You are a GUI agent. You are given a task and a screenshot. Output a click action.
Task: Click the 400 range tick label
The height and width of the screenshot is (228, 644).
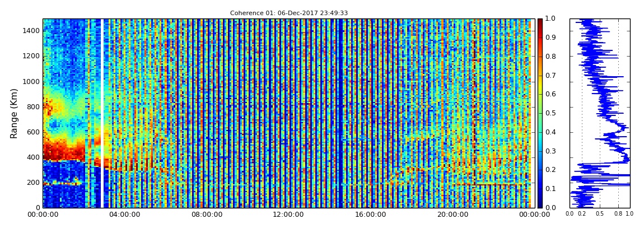click(32, 157)
